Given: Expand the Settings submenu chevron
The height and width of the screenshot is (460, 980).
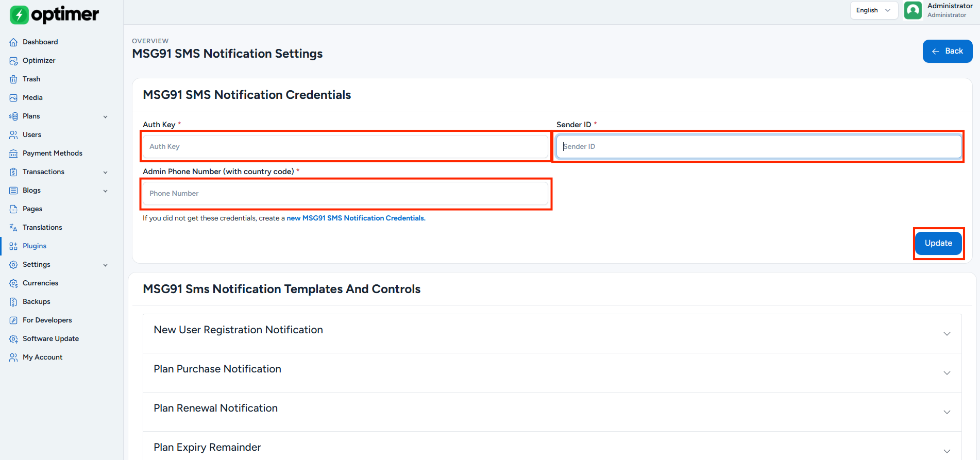Looking at the screenshot, I should [106, 265].
